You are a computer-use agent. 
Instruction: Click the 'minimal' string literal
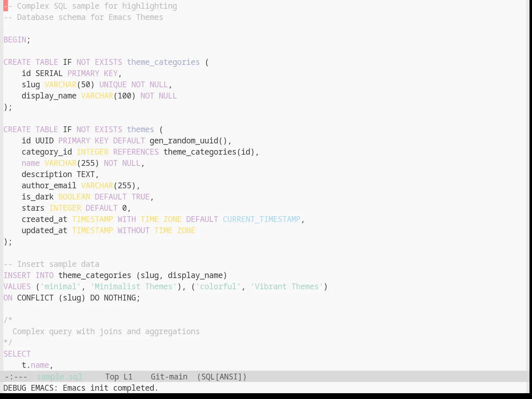(x=60, y=286)
